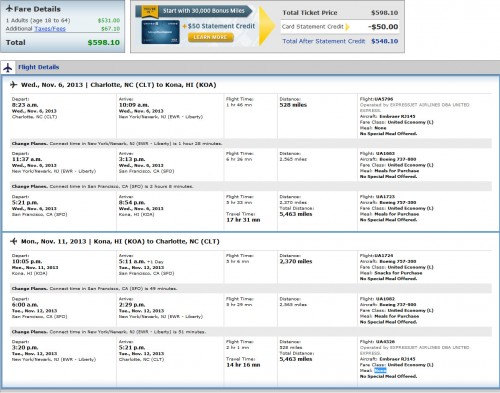Click the highlighted Meal value in last flight
Viewport: 500px width, 393px height.
point(380,371)
